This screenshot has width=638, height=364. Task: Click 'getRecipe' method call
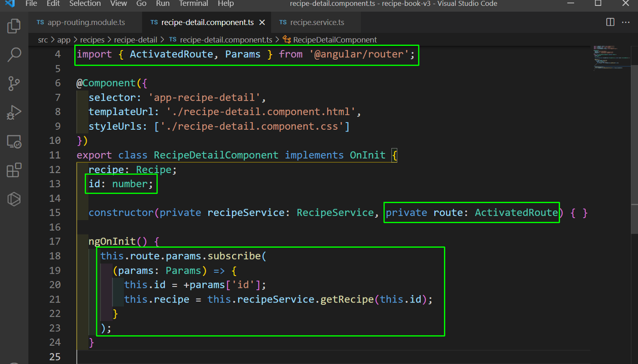[347, 299]
